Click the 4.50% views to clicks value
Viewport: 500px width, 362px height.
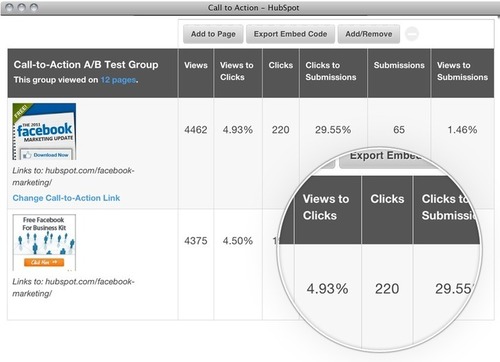[238, 241]
